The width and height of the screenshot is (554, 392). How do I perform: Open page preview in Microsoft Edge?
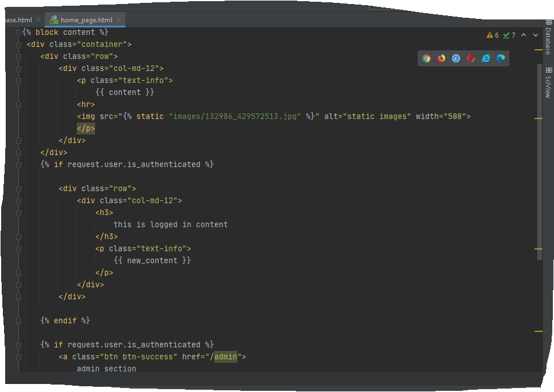[501, 58]
